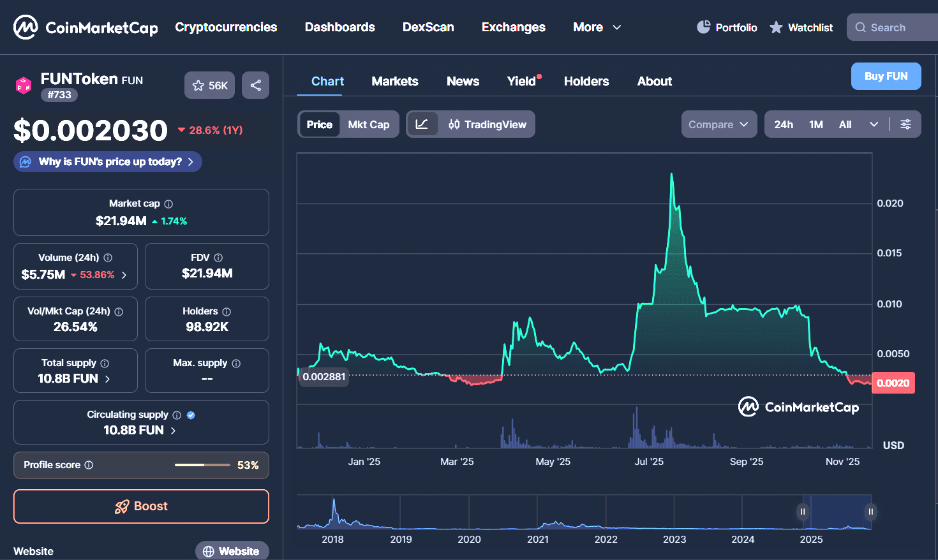The image size is (938, 560).
Task: Click the Search input field
Action: (893, 27)
